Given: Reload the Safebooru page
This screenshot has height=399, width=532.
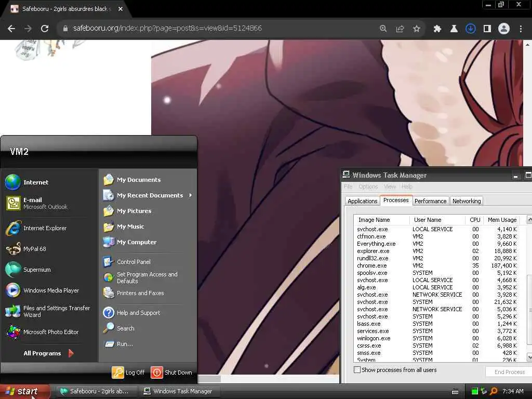Looking at the screenshot, I should click(x=45, y=29).
